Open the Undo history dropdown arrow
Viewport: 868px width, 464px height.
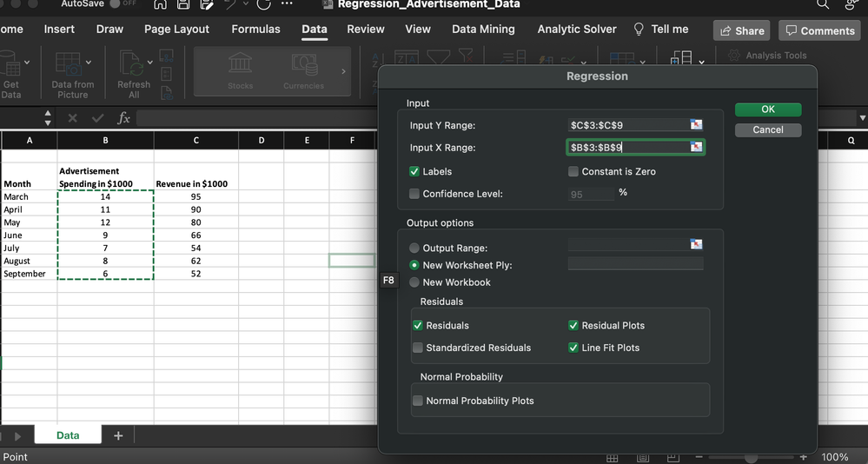(246, 3)
